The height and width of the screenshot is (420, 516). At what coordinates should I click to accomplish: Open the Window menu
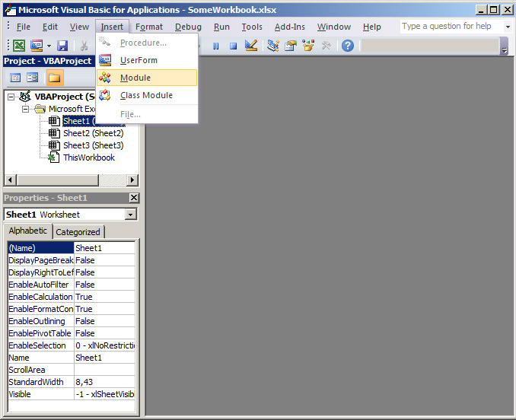334,27
